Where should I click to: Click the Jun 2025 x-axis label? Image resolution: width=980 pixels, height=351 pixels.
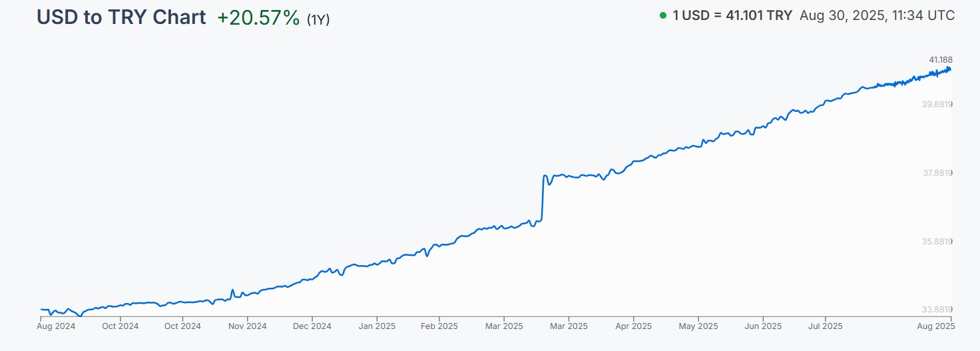pyautogui.click(x=762, y=326)
